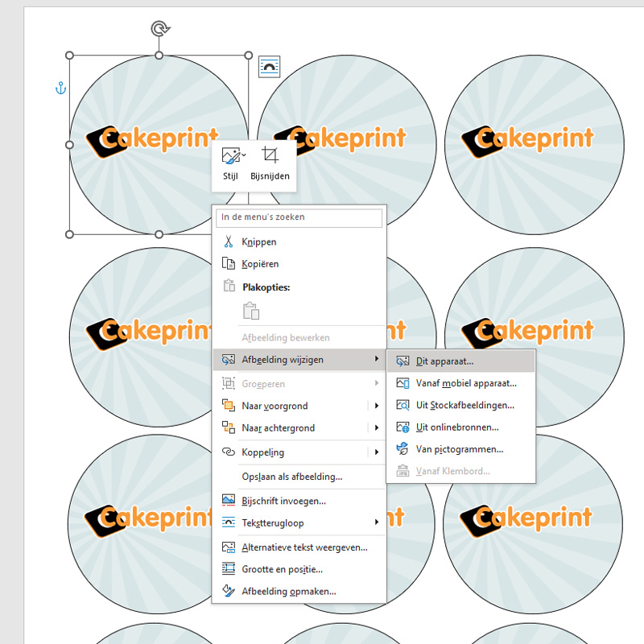Click the blue anchor marker
Image resolution: width=644 pixels, height=644 pixels.
pyautogui.click(x=60, y=88)
